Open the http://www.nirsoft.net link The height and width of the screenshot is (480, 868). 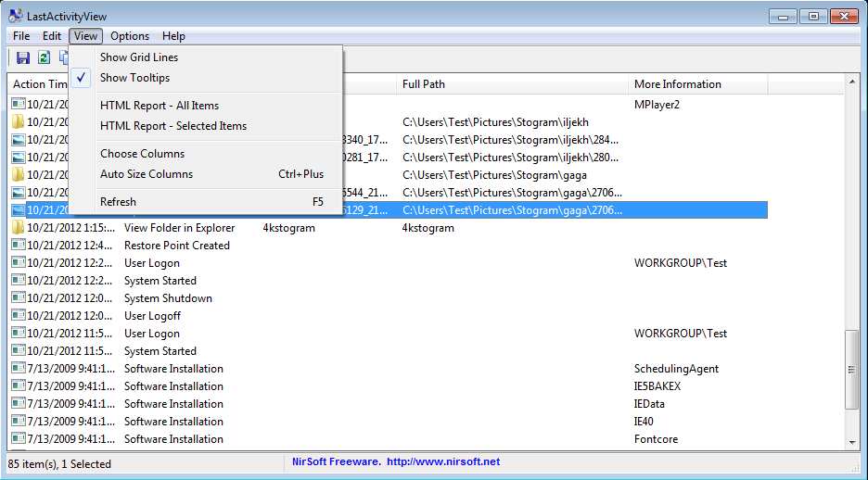443,461
